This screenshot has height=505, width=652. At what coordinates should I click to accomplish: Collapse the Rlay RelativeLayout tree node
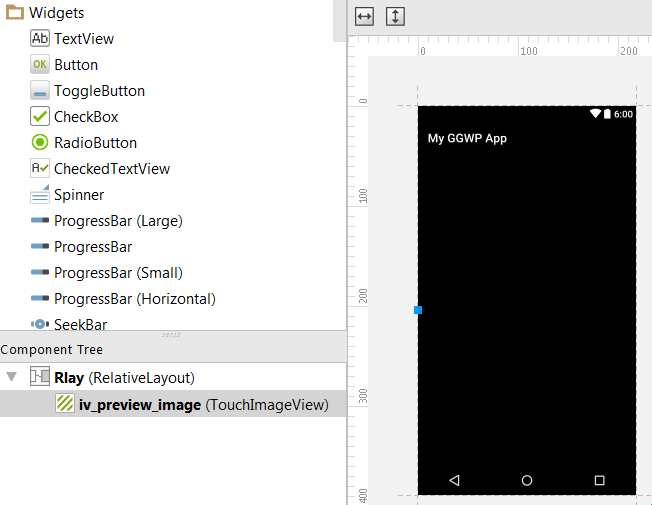12,377
